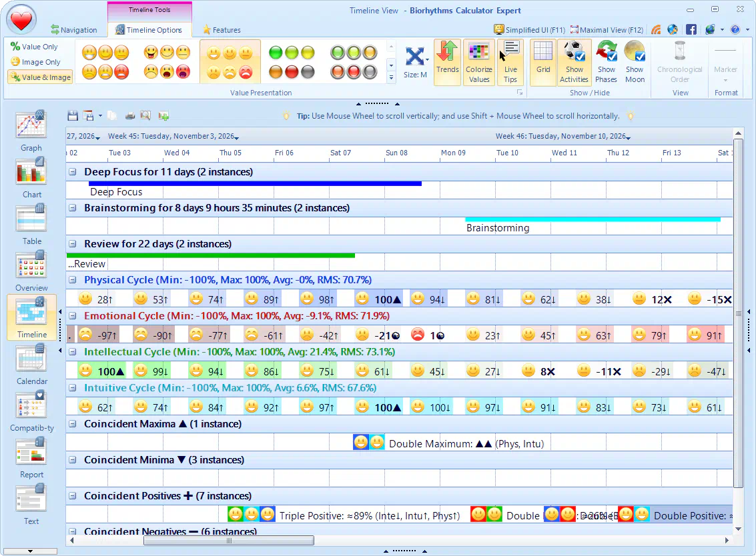Click the copy pages icon
This screenshot has height=556, width=756.
112,115
